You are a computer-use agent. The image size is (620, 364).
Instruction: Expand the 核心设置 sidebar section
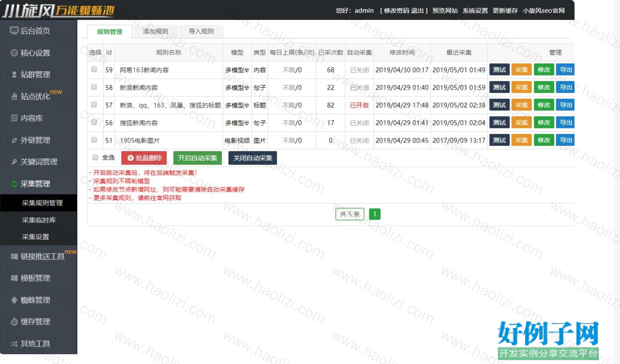pyautogui.click(x=38, y=53)
